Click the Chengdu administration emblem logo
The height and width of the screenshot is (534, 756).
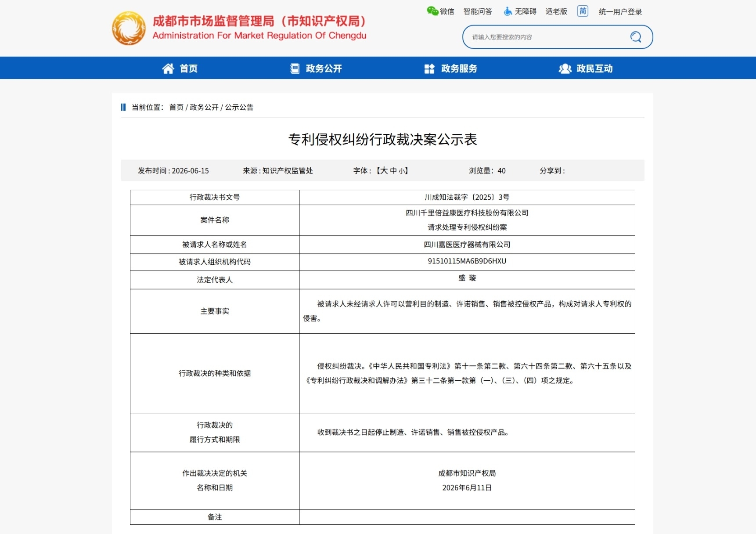click(129, 28)
